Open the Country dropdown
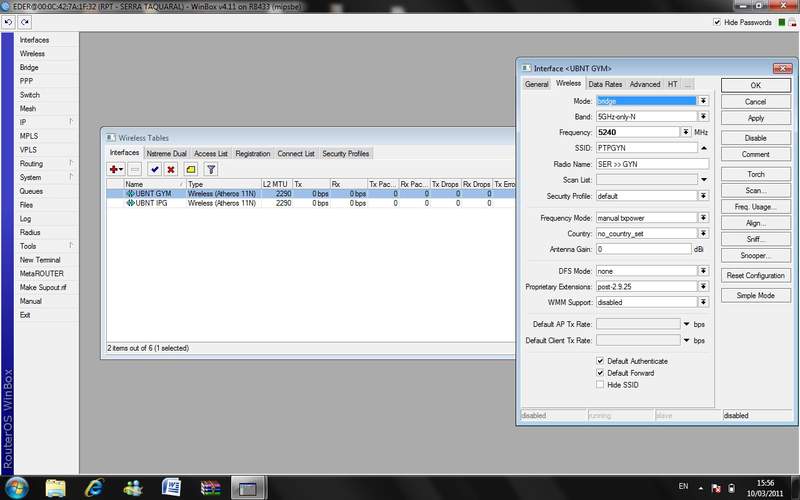Screen dimensions: 800x500 click(x=703, y=234)
